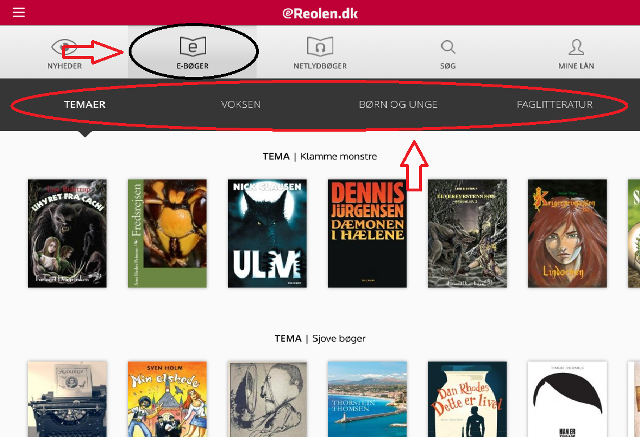Open Sven Holm Min elskede cover
The width and height of the screenshot is (640, 437).
pos(167,399)
